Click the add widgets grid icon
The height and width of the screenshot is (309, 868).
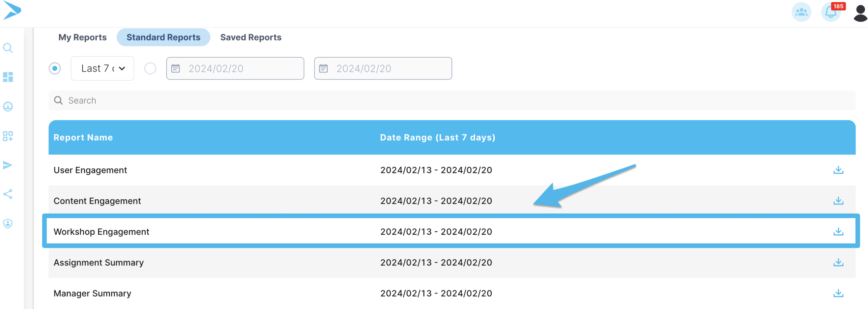pyautogui.click(x=8, y=136)
